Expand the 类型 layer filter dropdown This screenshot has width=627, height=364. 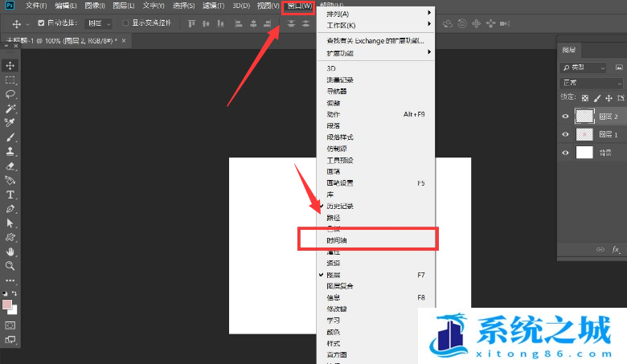pos(591,69)
